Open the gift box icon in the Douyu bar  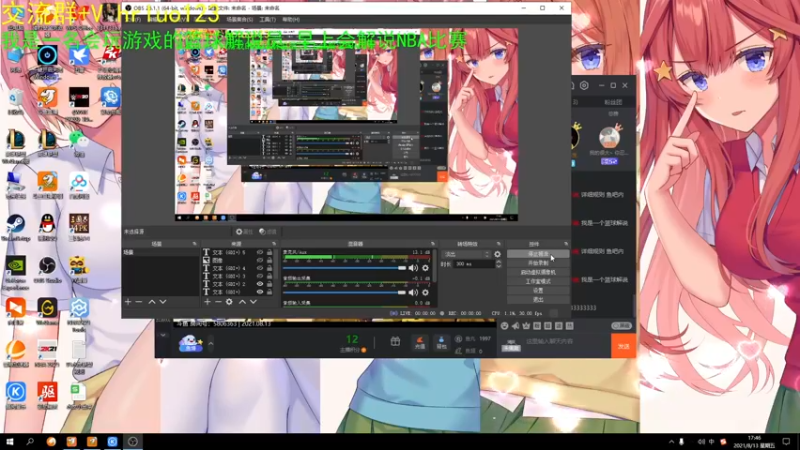[x=395, y=342]
